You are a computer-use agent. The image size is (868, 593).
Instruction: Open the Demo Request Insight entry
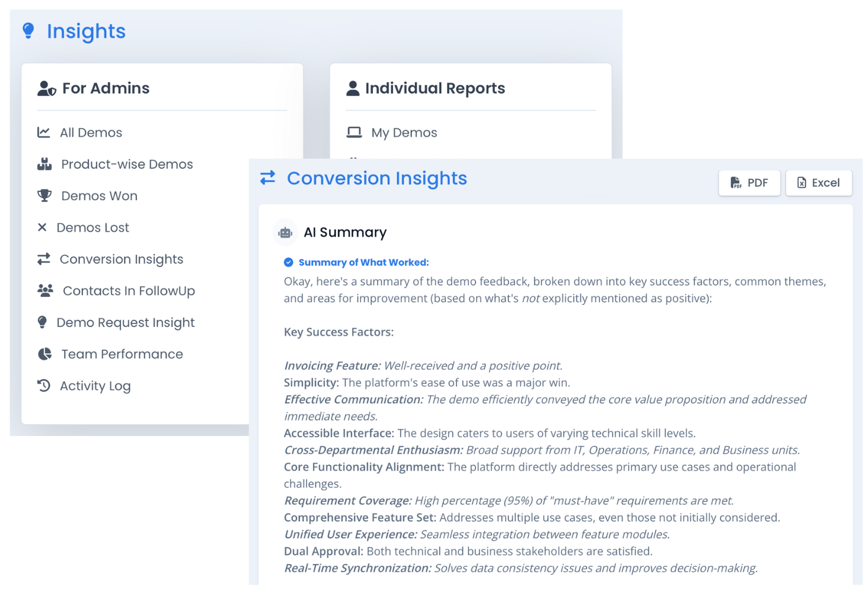pos(125,323)
